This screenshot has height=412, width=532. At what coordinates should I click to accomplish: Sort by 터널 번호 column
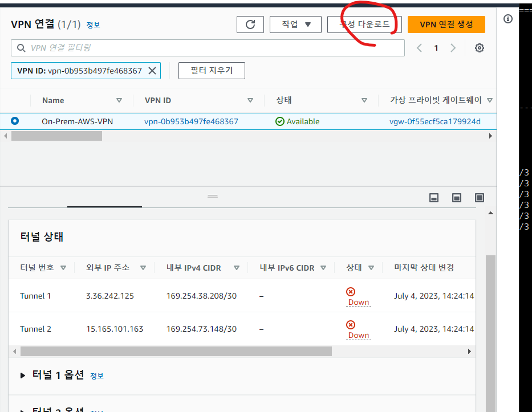coord(63,268)
